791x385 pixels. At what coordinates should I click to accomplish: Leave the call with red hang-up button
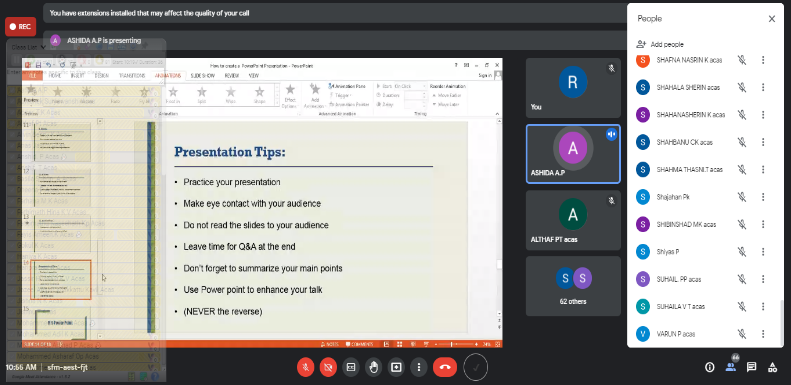tap(445, 367)
